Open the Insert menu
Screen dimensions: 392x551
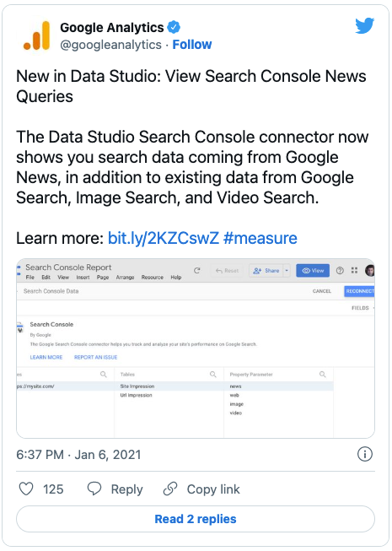click(83, 278)
